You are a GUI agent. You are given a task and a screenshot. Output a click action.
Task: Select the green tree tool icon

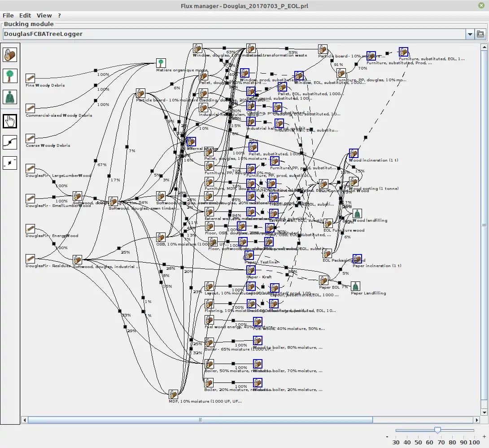click(x=10, y=76)
